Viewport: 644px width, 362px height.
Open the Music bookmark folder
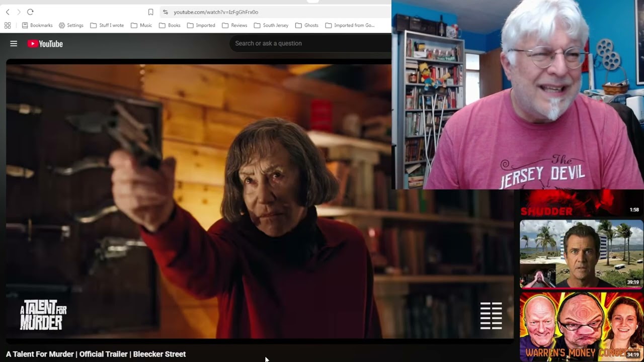141,25
